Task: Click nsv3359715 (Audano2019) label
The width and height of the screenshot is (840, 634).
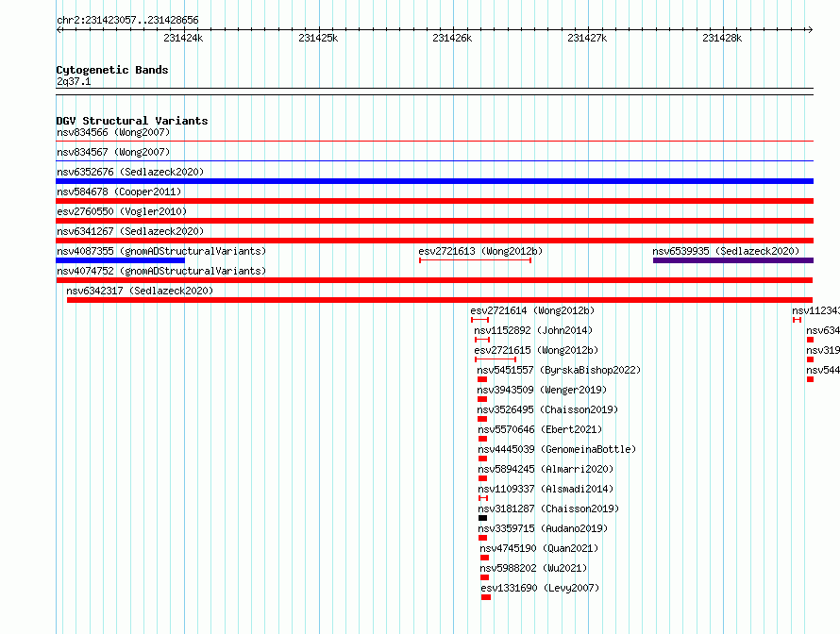Action: (x=543, y=528)
